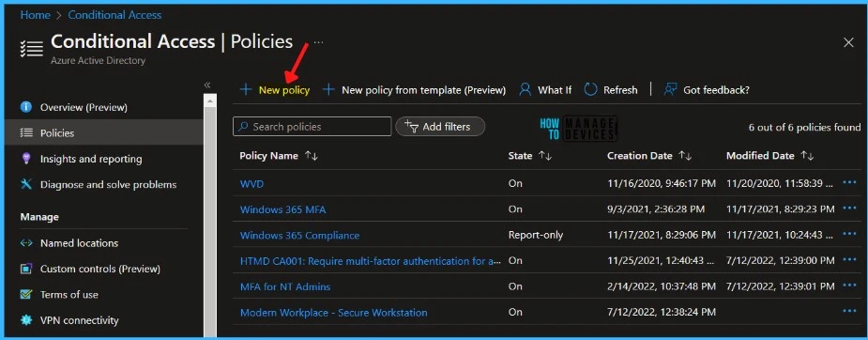
Task: Open the Windows 365 MFA row ellipsis menu
Action: [x=849, y=209]
